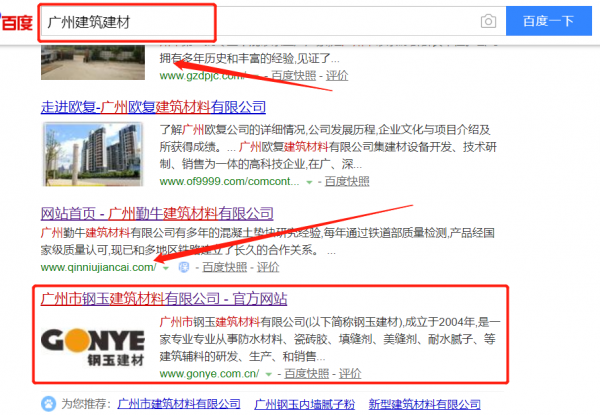Click the shield icon beside qinniujiancai.com
Viewport: 600px width, 415px height.
tap(183, 267)
